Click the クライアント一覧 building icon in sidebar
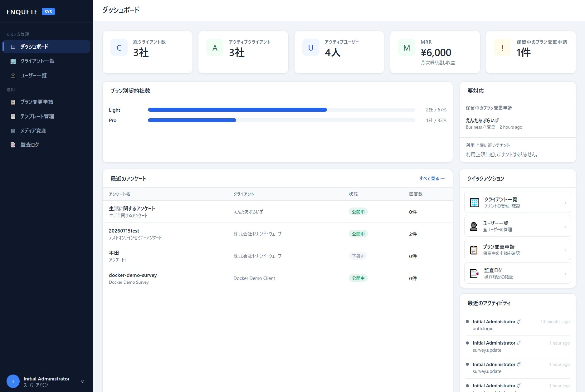585x392 pixels. pyautogui.click(x=13, y=61)
